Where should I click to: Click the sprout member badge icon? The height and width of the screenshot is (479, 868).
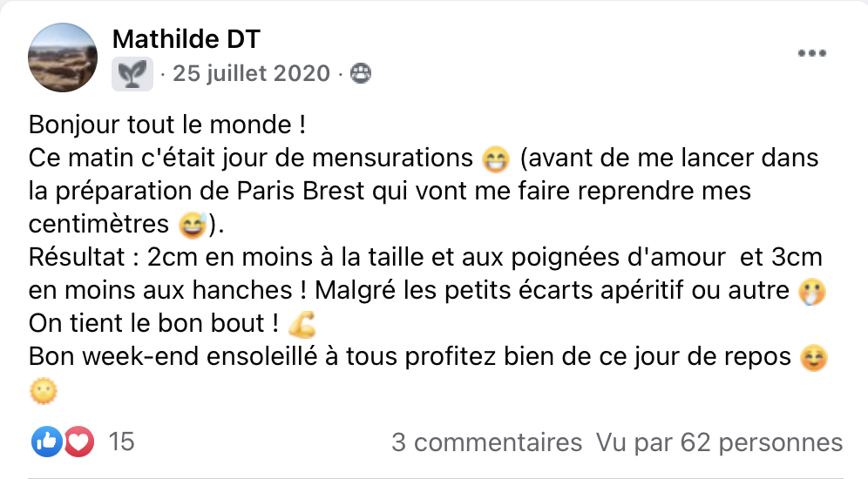tap(132, 74)
